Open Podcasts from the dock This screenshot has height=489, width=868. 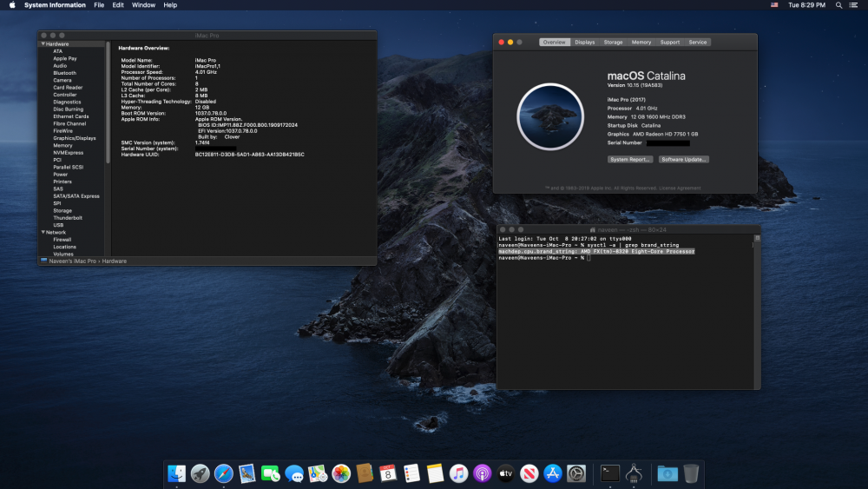(482, 473)
